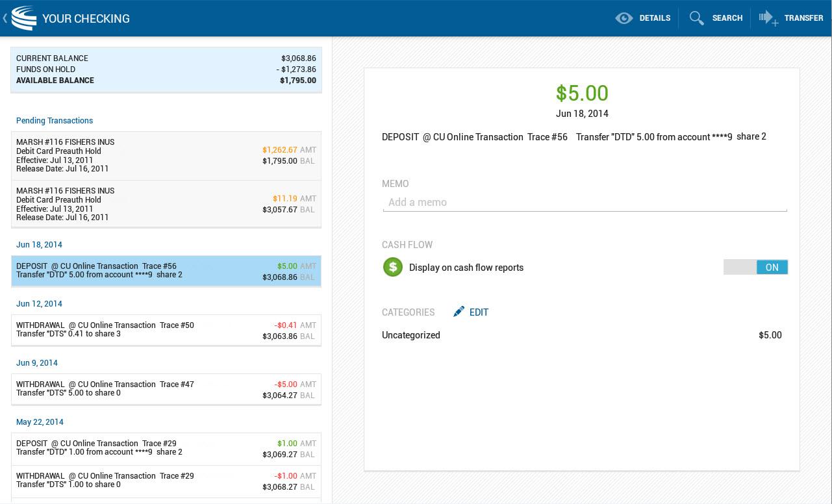
Task: Open the Transfer menu item
Action: [x=803, y=18]
